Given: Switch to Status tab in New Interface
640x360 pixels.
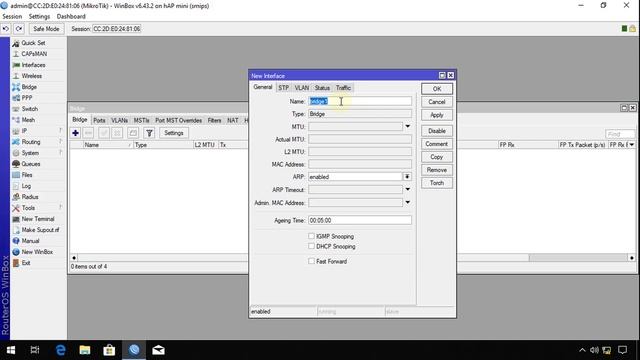Looking at the screenshot, I should (x=322, y=88).
